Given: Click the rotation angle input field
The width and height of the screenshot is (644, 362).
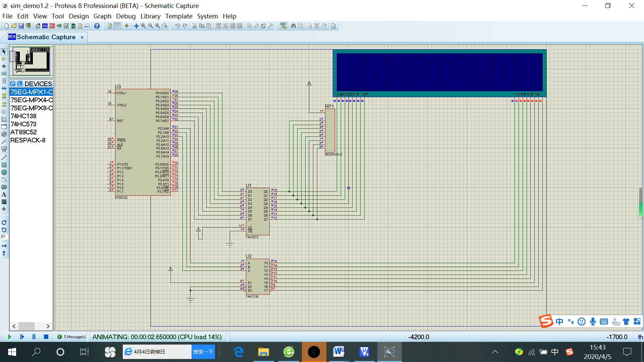Looking at the screenshot, I should point(4,237).
